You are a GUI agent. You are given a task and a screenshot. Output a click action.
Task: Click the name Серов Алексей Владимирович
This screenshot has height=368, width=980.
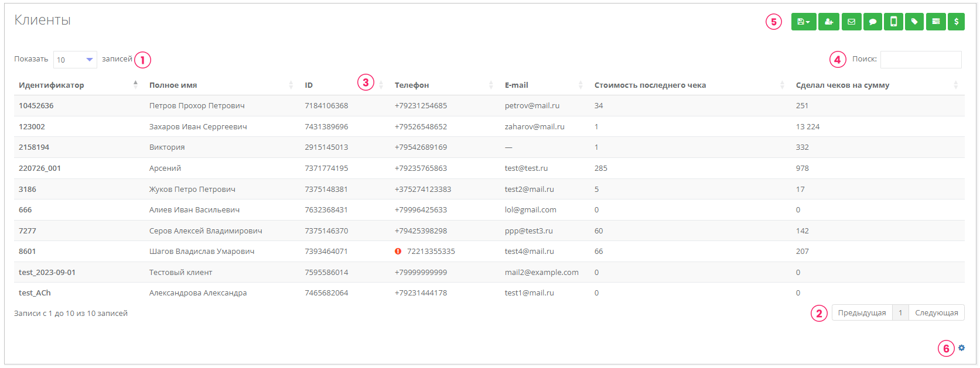pos(206,231)
